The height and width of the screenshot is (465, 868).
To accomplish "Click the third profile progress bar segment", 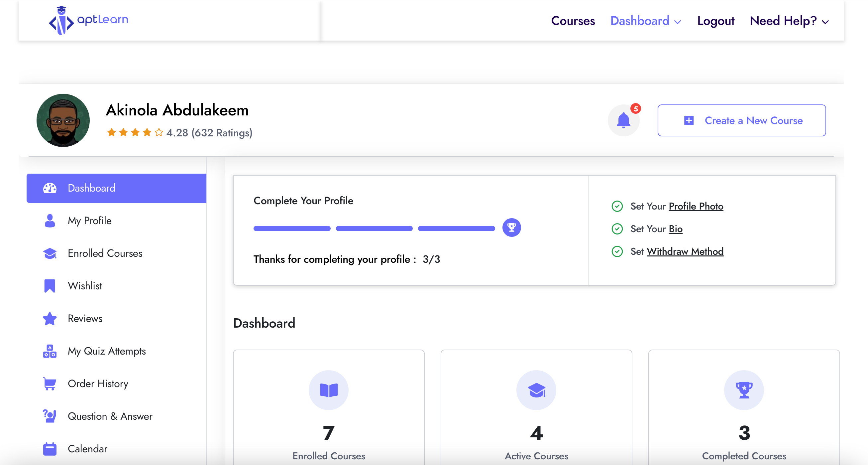I will click(456, 228).
